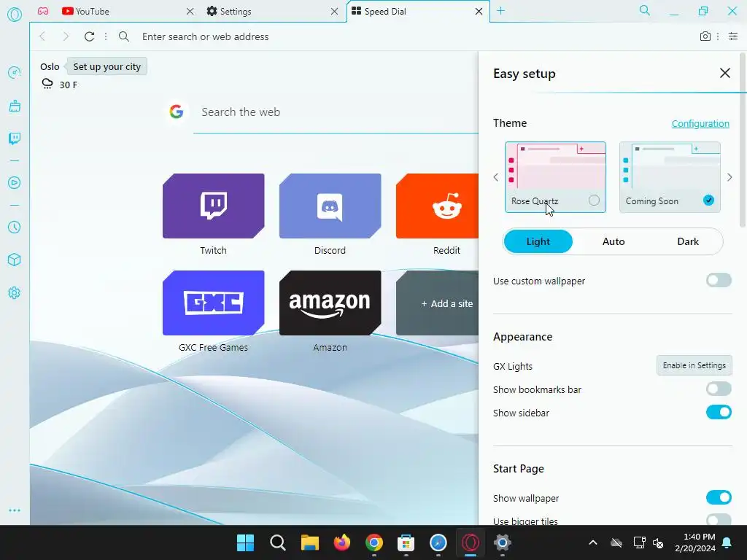Screen dimensions: 747x560
Task: Open Microsoft Store from taskbar
Action: [x=406, y=542]
